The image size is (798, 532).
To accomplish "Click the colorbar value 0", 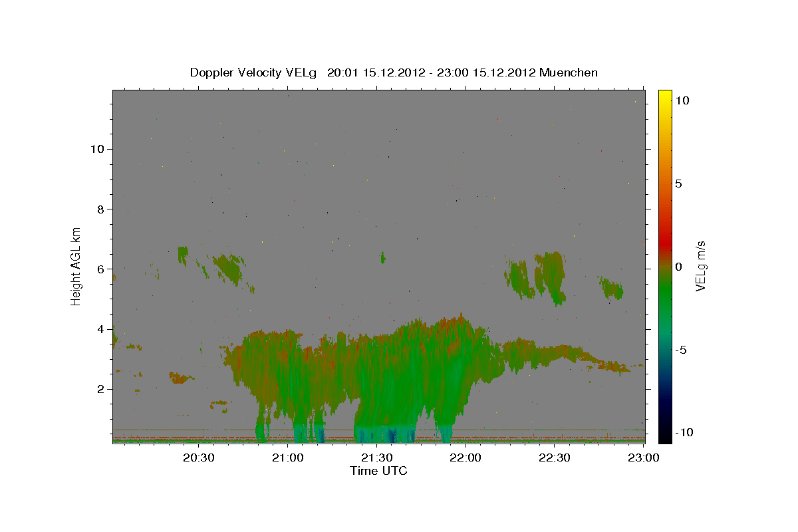I will (x=678, y=267).
